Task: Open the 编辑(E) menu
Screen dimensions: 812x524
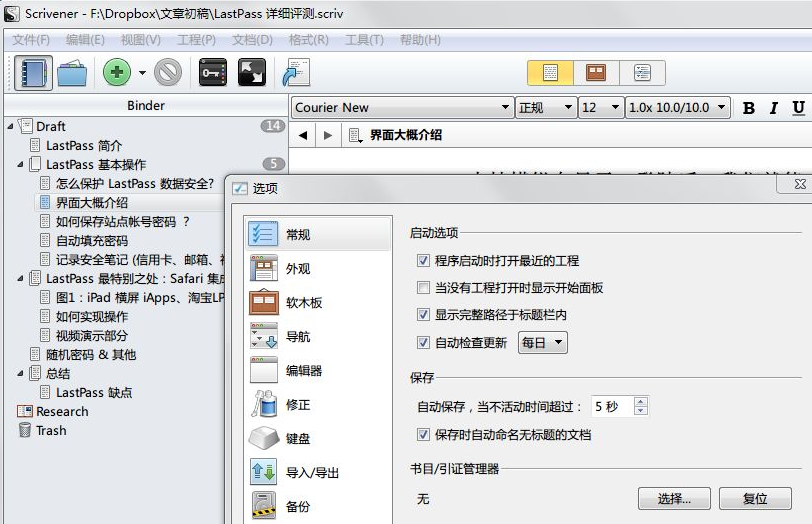Action: pos(85,40)
